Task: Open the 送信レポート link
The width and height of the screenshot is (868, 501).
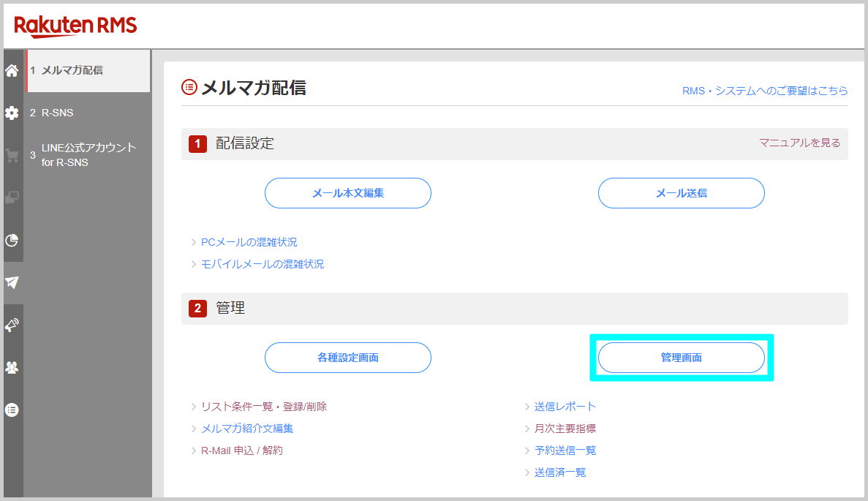Action: 565,407
